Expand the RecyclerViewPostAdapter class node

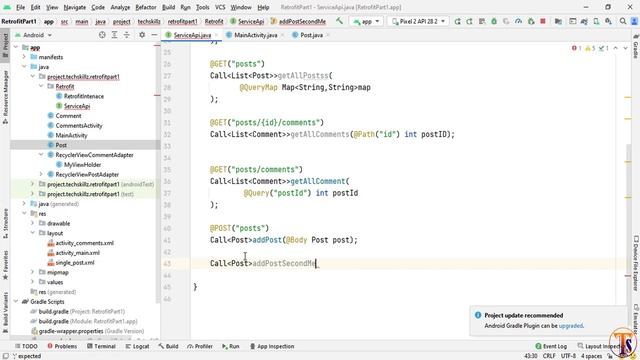pos(41,174)
